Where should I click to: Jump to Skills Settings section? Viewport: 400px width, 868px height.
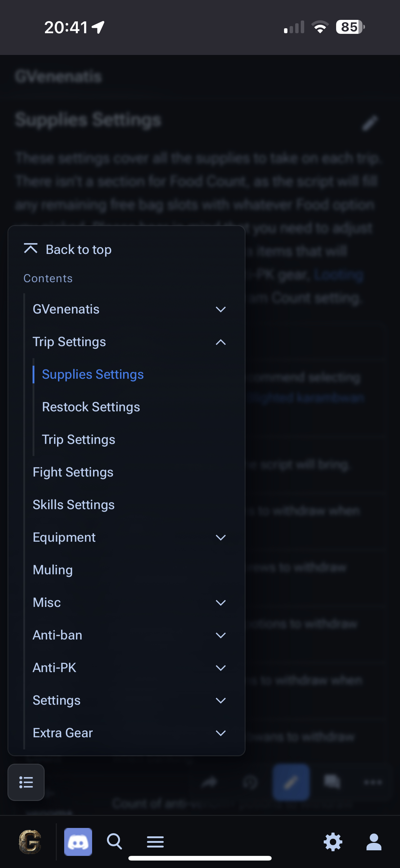[74, 505]
